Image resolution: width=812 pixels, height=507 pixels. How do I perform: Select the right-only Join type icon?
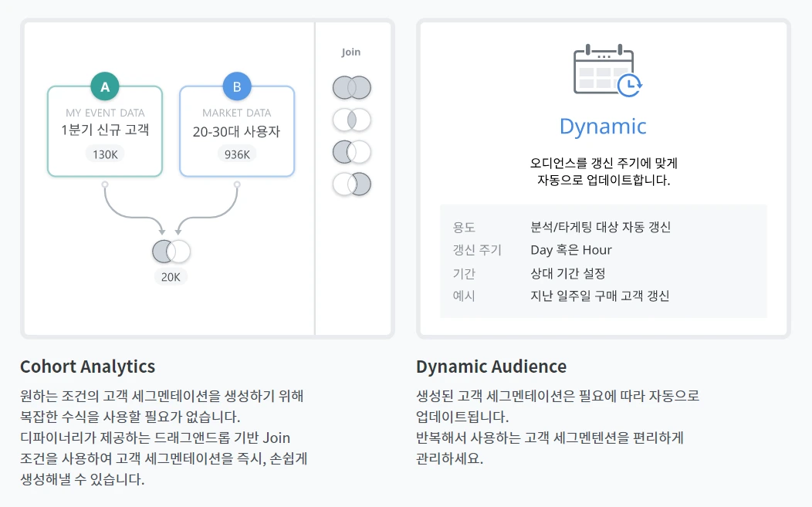[352, 184]
